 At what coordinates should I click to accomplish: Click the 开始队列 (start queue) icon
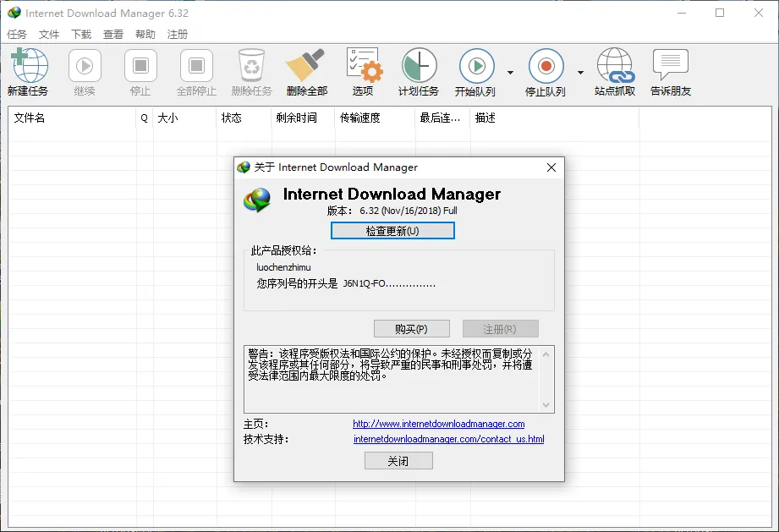click(476, 67)
